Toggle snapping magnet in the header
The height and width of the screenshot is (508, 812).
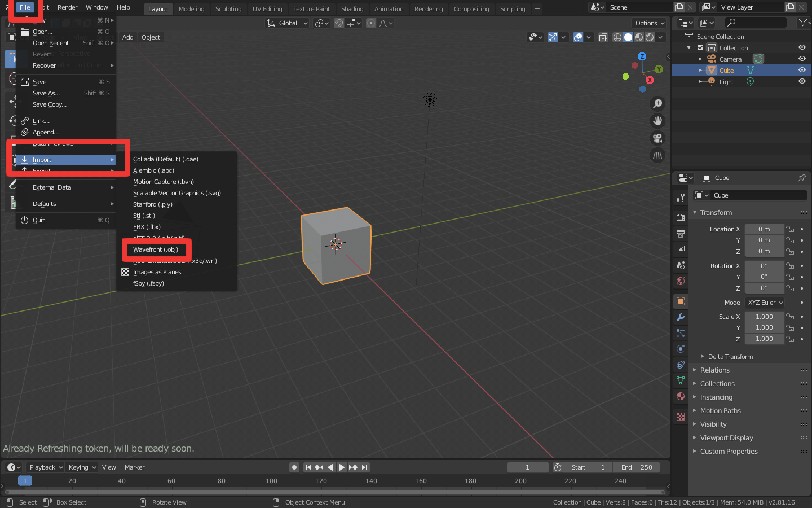pos(339,23)
